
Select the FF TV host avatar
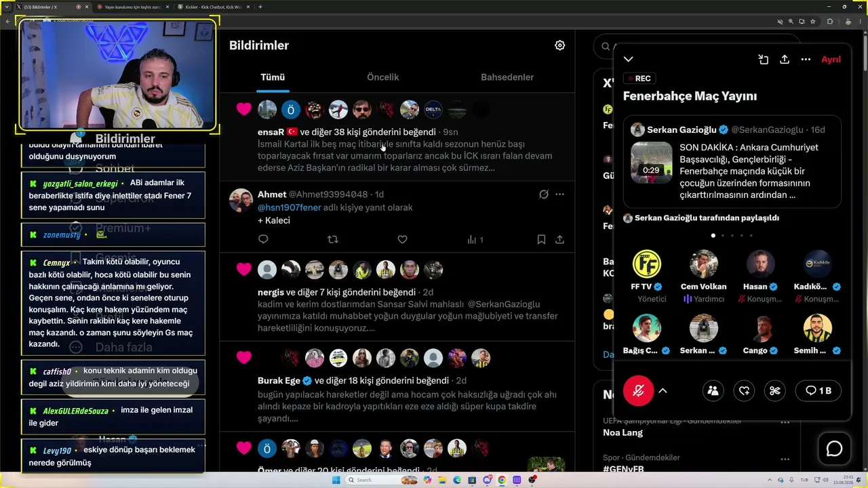(647, 264)
